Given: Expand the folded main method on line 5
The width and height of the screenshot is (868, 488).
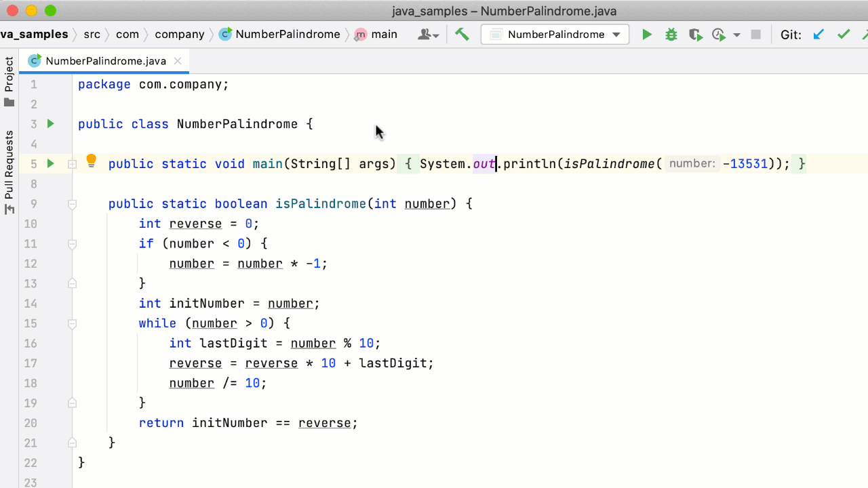Looking at the screenshot, I should click(x=72, y=164).
